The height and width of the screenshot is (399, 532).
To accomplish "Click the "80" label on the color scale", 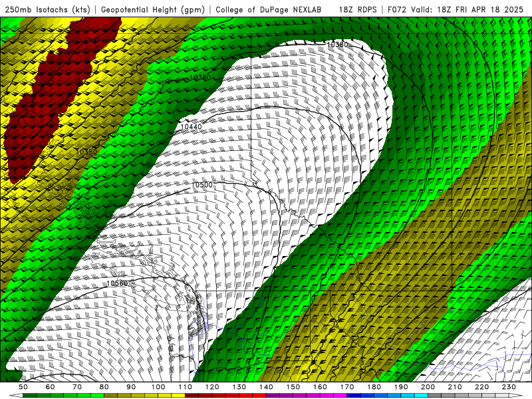I will pos(104,387).
